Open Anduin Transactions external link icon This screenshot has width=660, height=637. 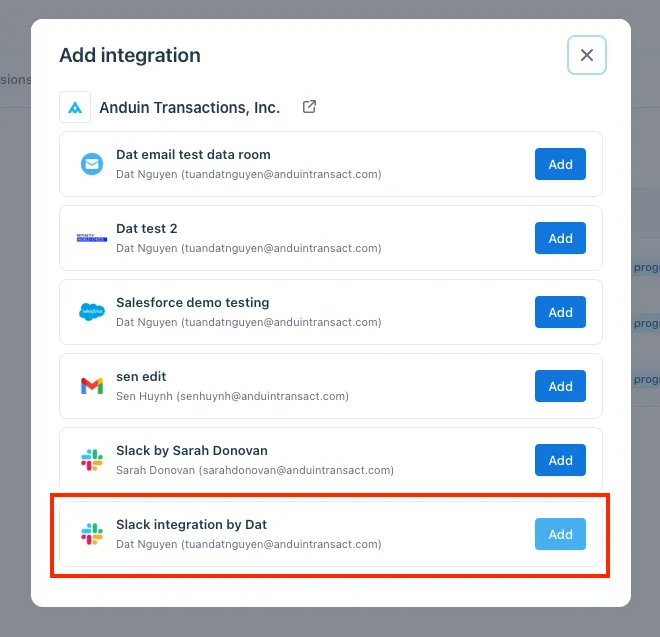click(x=309, y=107)
